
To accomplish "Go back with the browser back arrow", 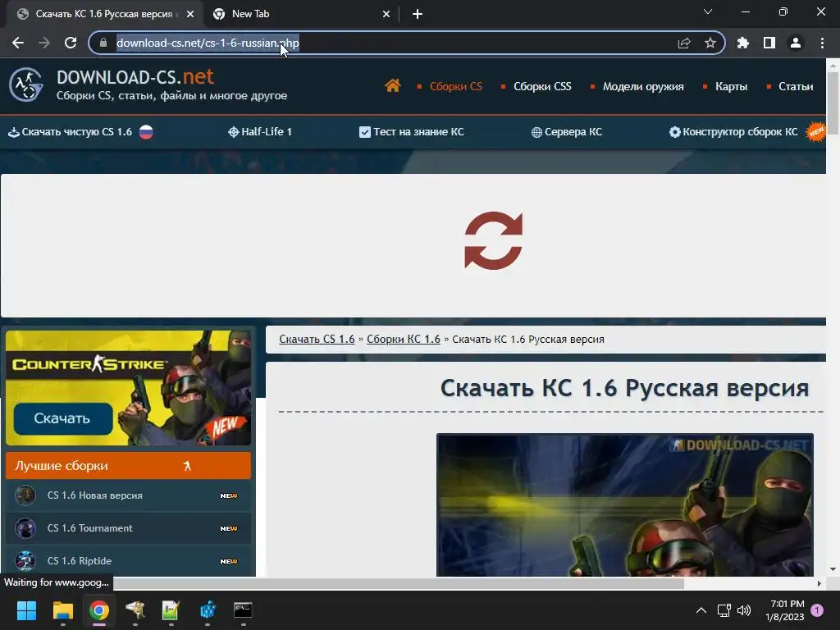I will pyautogui.click(x=18, y=43).
